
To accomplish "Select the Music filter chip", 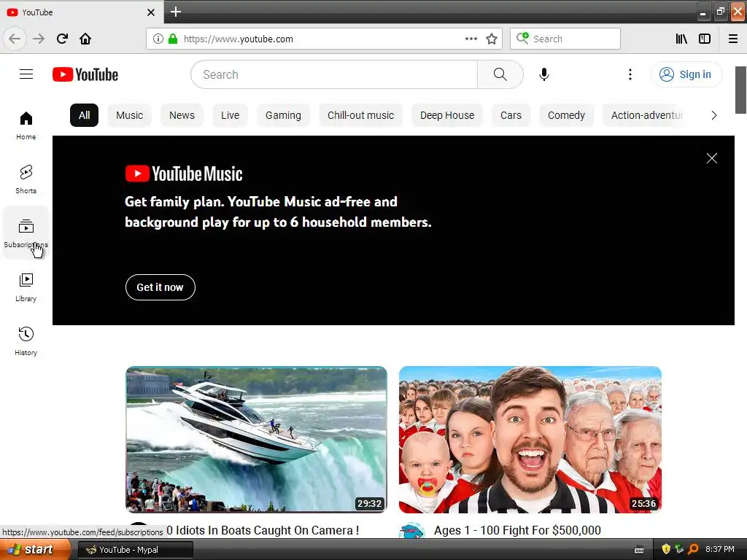I will (x=130, y=115).
